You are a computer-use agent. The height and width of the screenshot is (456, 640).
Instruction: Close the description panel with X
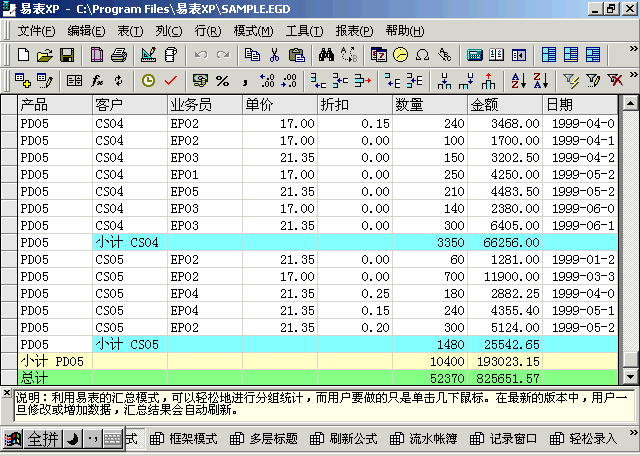[x=7, y=393]
